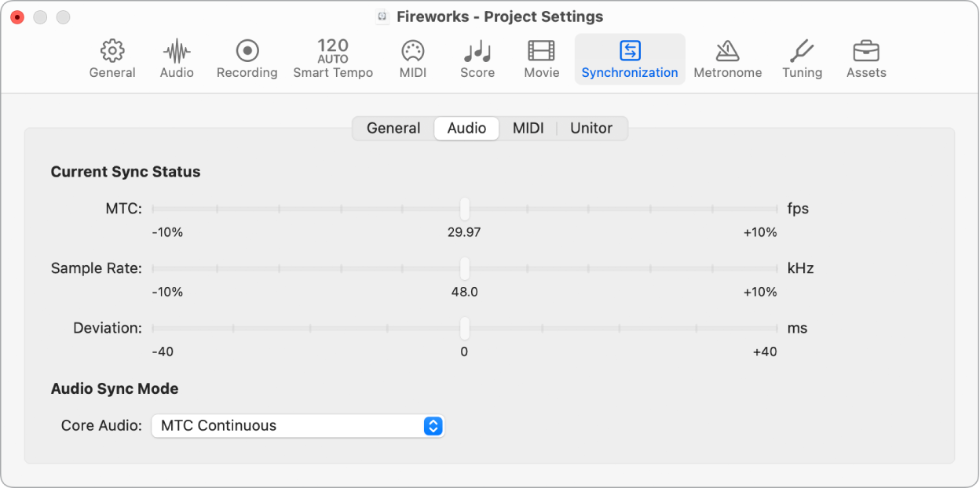Image resolution: width=980 pixels, height=488 pixels.
Task: Open the Core Audio sync mode menu
Action: (x=298, y=425)
